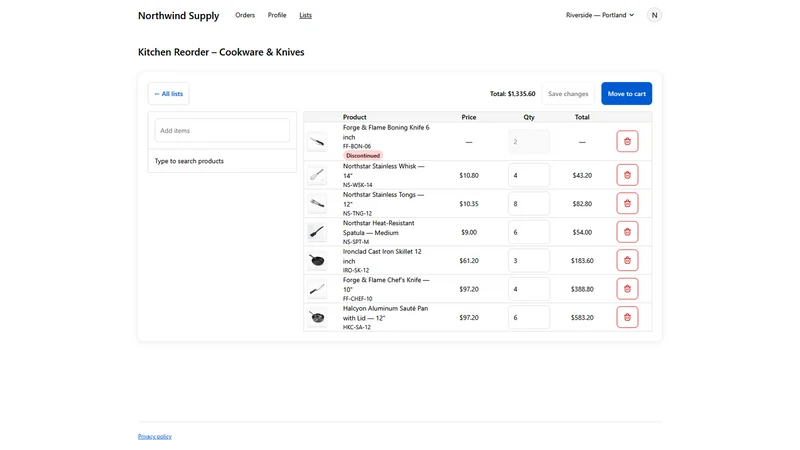The image size is (800, 450).
Task: Delete the Northstar Stainless Tongs item
Action: [627, 204]
